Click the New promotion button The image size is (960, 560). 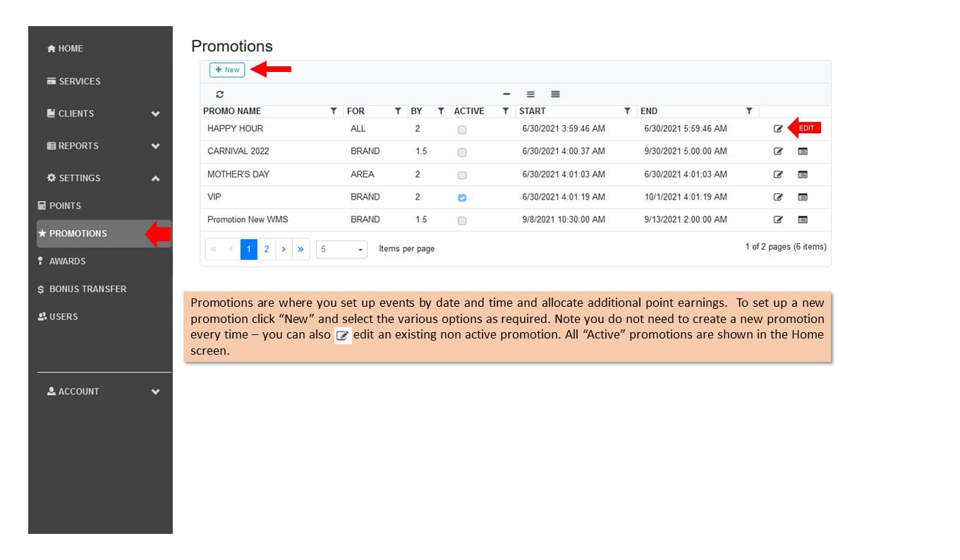[x=227, y=70]
